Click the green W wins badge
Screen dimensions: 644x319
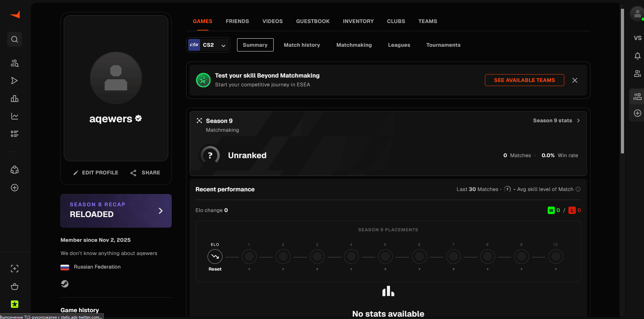coord(551,210)
